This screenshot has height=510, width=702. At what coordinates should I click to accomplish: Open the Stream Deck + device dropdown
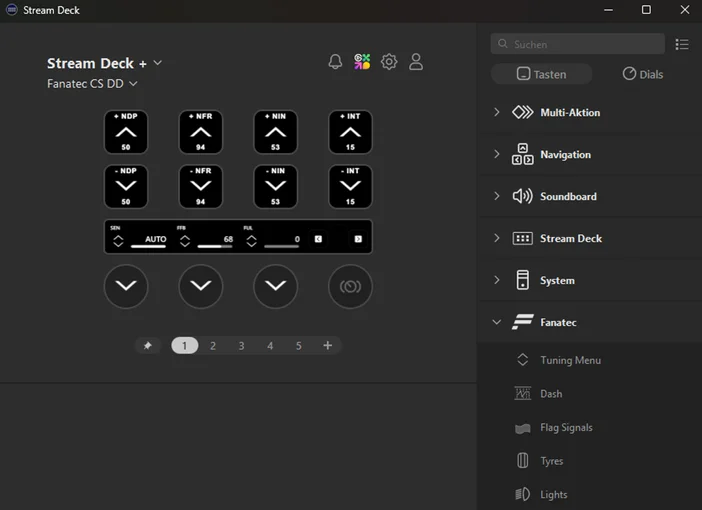coord(158,63)
